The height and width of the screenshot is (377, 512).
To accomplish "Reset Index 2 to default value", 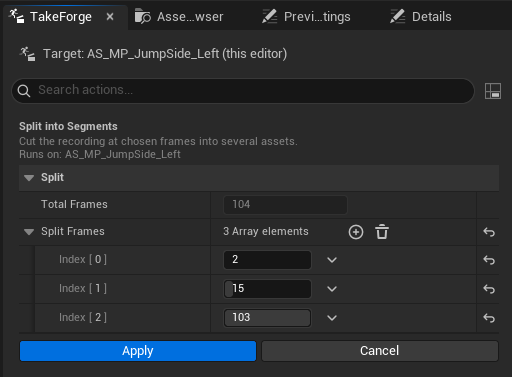I will coord(489,318).
